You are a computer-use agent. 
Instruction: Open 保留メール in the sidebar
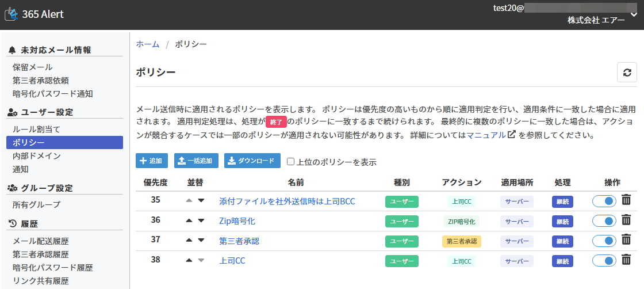(32, 67)
